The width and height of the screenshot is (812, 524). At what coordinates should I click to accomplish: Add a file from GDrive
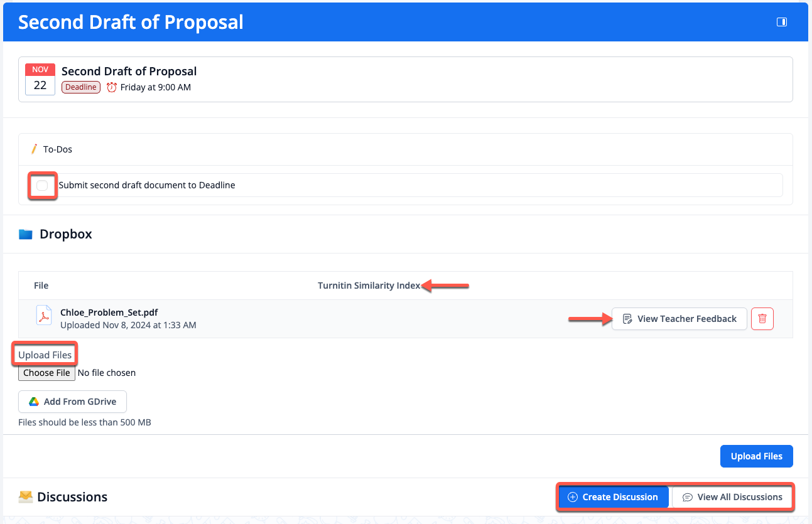tap(72, 402)
